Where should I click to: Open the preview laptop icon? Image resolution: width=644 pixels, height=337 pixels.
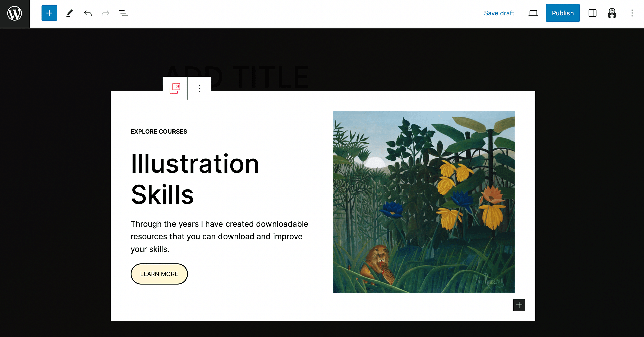[x=533, y=13]
